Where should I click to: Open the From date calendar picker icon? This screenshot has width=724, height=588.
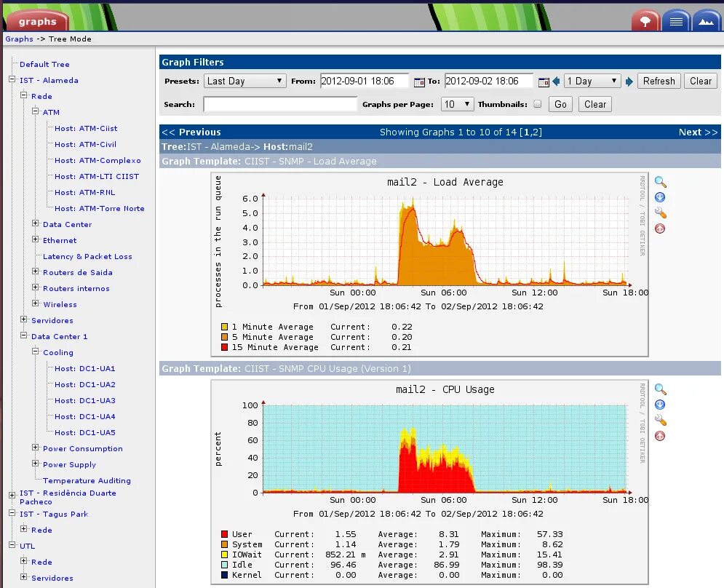pos(419,82)
